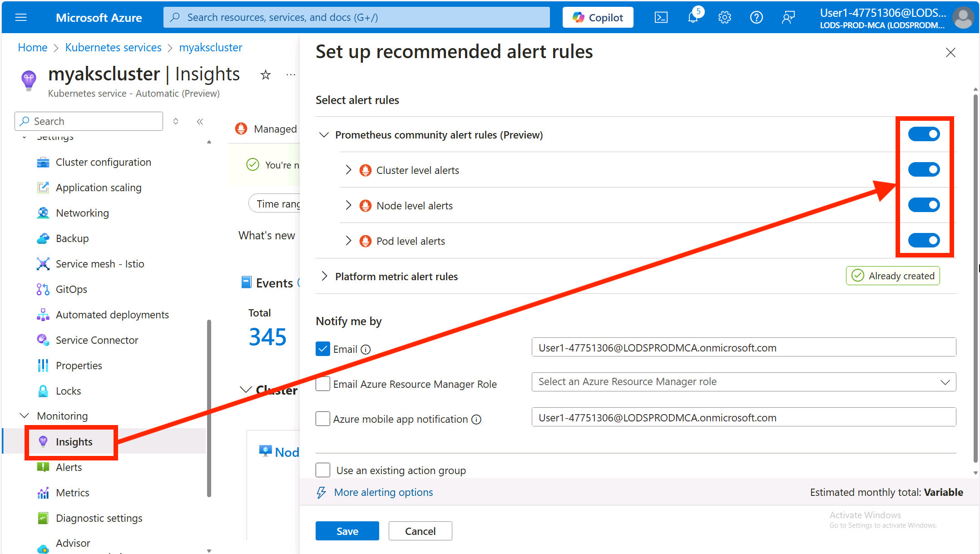The image size is (980, 554).
Task: Click the Cluster configuration icon
Action: 43,162
